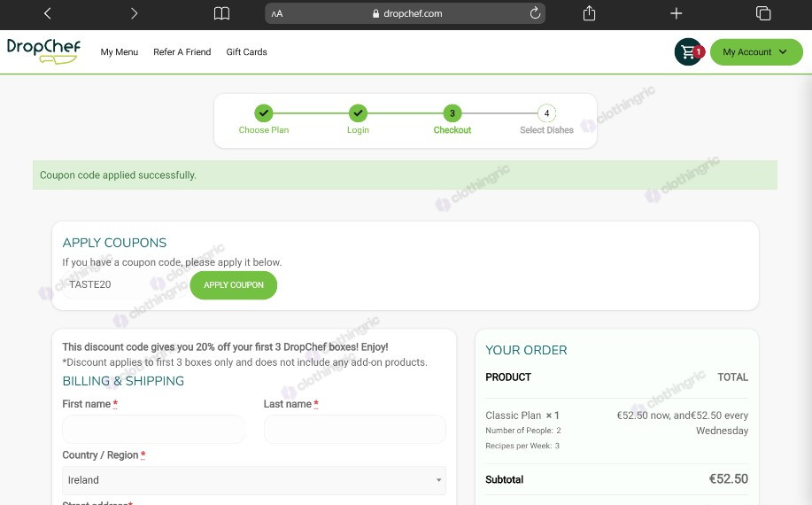Reload the page with the refresh icon

[x=535, y=13]
